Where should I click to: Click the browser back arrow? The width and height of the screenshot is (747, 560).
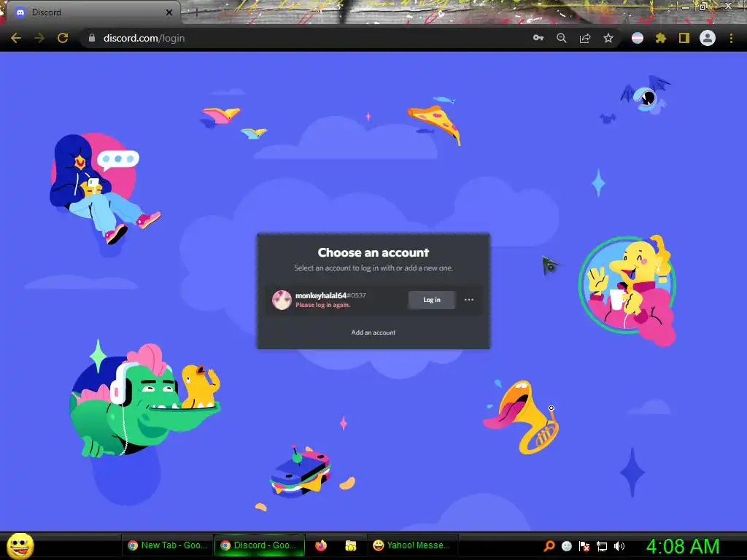coord(16,38)
